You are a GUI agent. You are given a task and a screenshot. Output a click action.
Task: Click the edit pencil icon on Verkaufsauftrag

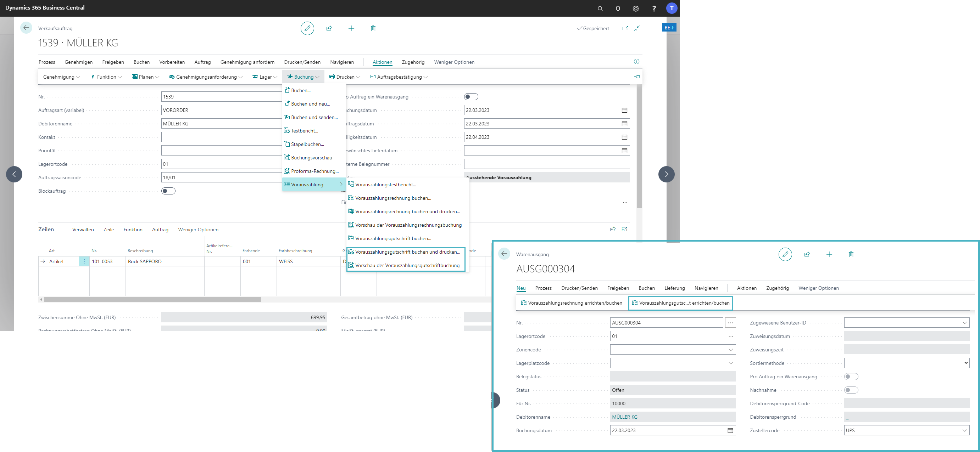tap(307, 28)
